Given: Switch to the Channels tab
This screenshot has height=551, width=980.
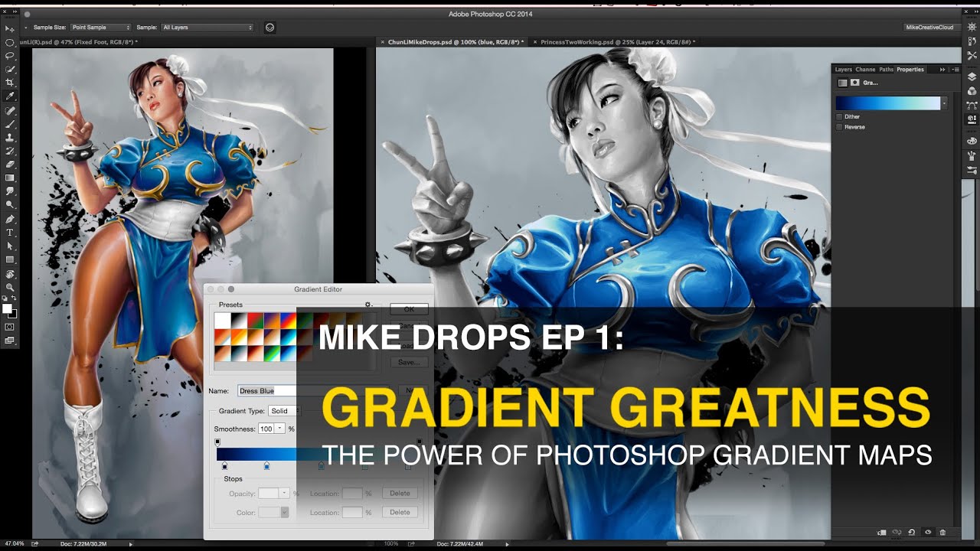Looking at the screenshot, I should pyautogui.click(x=865, y=70).
